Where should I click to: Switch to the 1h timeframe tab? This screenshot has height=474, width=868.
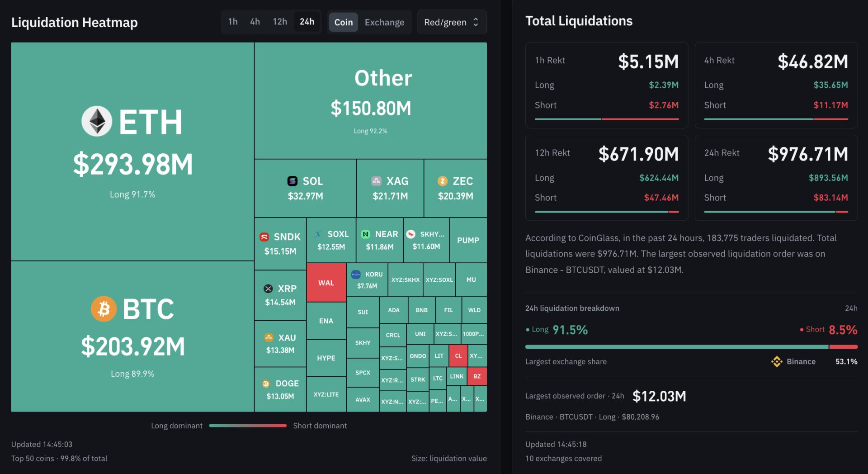coord(233,22)
